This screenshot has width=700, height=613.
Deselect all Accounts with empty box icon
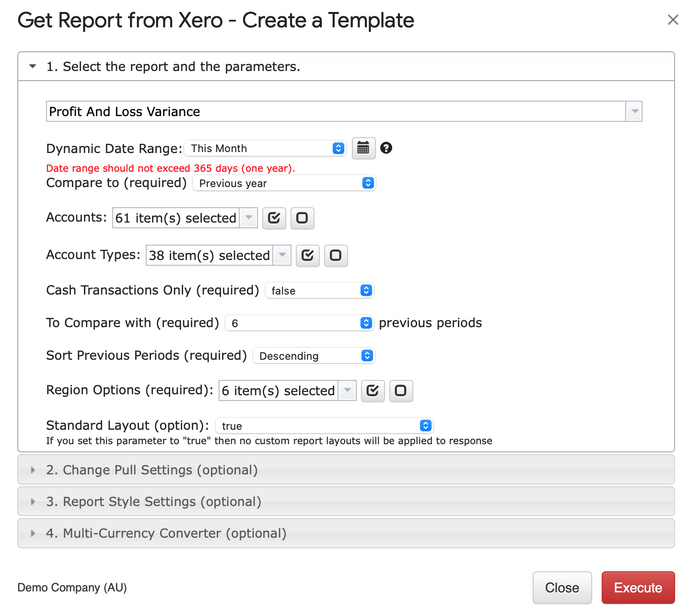(x=302, y=218)
